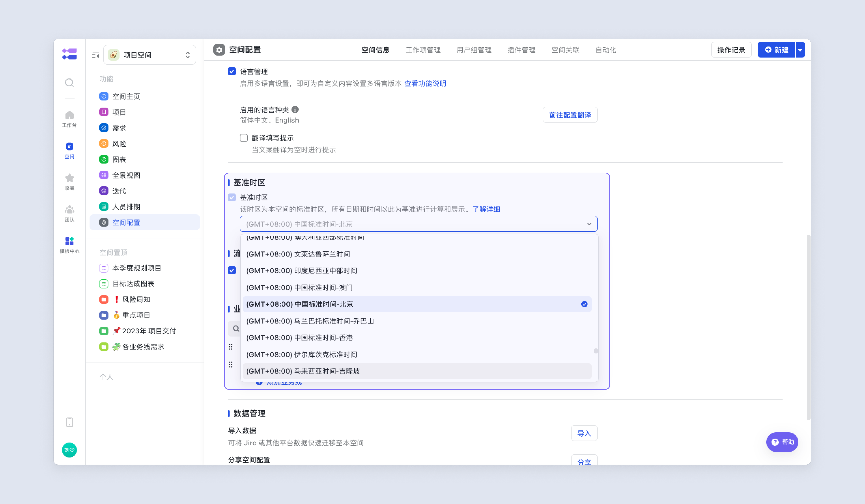Click the 新建 create button
Screen dimensions: 865x504
776,50
